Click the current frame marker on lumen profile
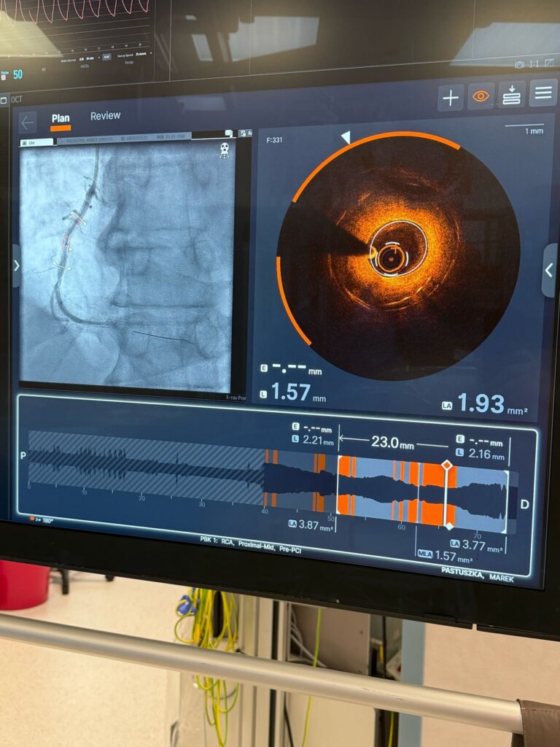The image size is (560, 747). coord(447,465)
